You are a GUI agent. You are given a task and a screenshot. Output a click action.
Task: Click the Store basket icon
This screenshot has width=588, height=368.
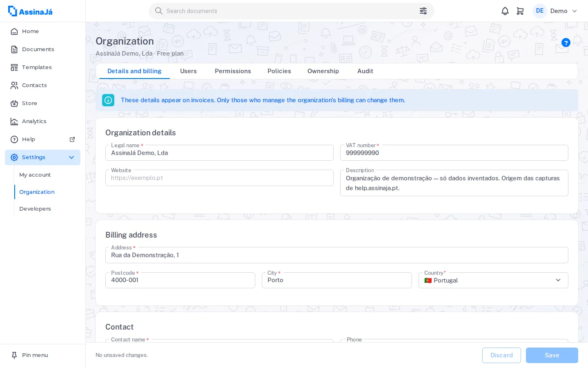click(14, 103)
